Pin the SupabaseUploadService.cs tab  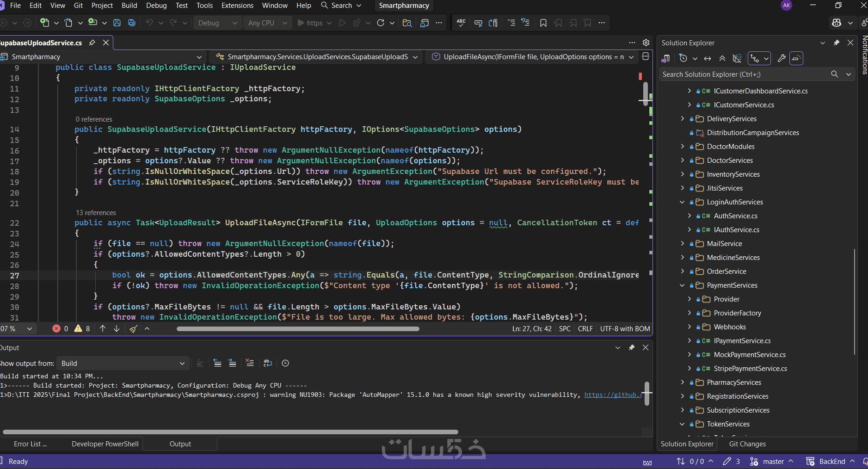click(x=92, y=43)
